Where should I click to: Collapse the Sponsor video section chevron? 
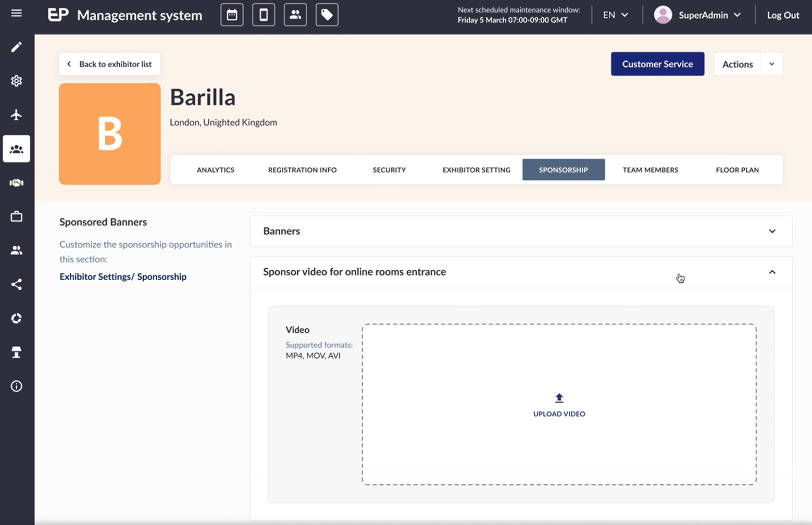click(772, 272)
